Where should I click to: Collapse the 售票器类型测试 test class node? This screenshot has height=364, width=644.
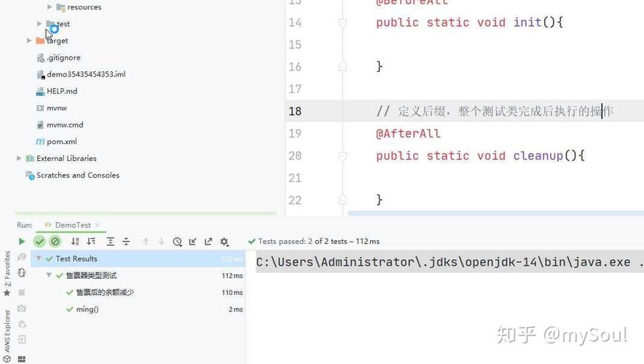[x=49, y=275]
